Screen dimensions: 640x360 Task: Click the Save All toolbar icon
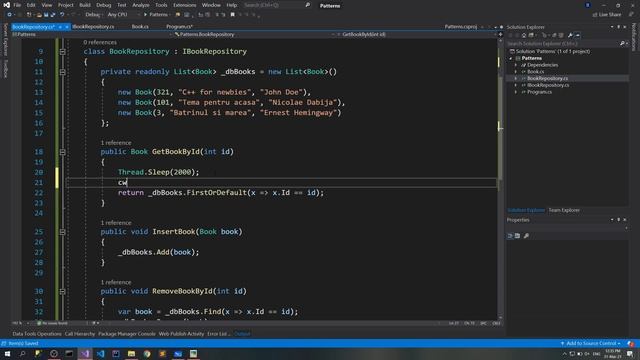tap(53, 15)
